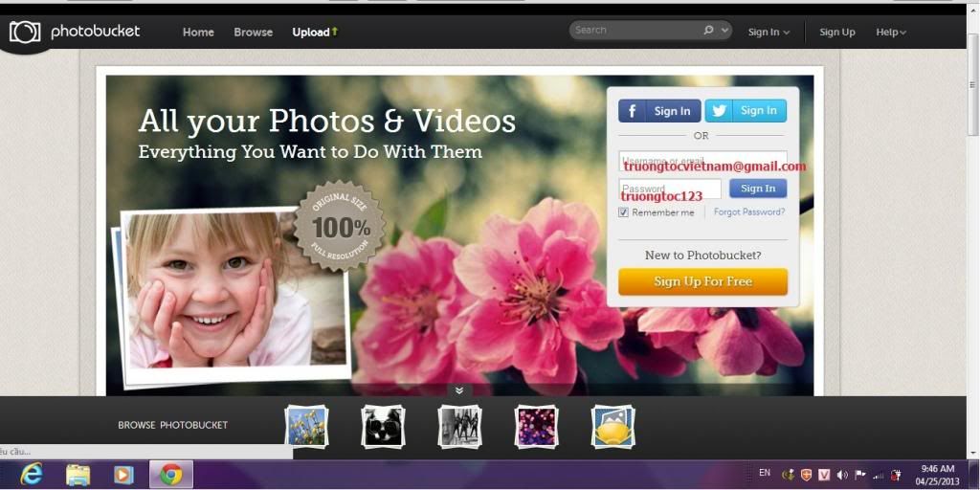Click the power plug battery tray icon
The width and height of the screenshot is (980, 490).
(896, 475)
